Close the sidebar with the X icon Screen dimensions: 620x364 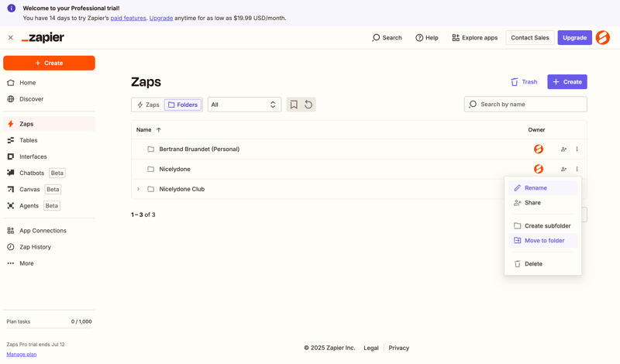point(11,37)
